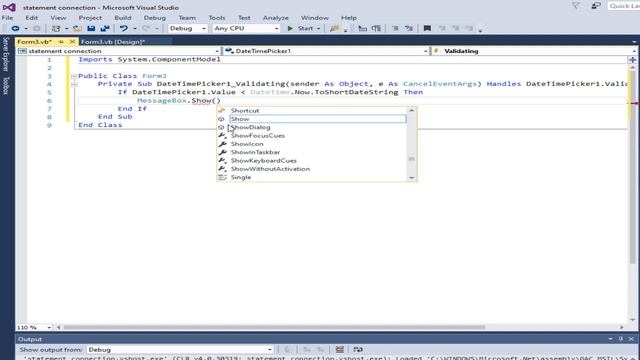640x360 pixels.
Task: Select Show in the IntelliSense list
Action: (x=312, y=119)
